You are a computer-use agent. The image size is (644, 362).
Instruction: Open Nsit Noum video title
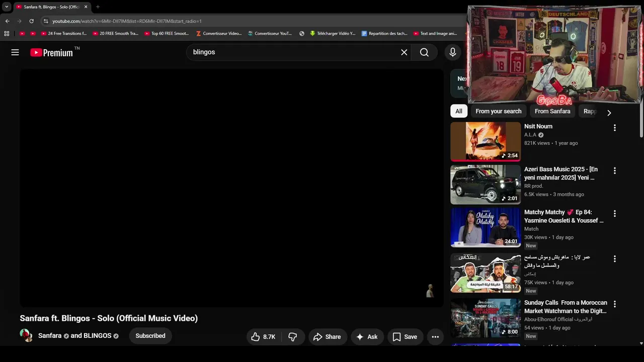pyautogui.click(x=538, y=126)
